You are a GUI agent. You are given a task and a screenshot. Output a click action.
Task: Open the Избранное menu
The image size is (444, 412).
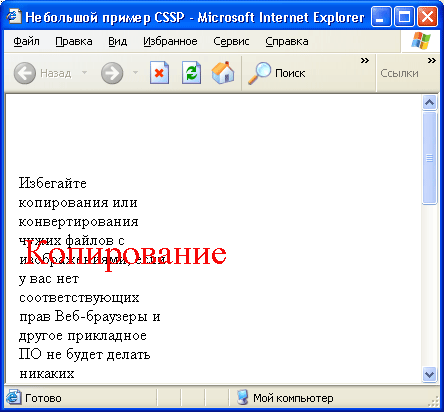pyautogui.click(x=170, y=41)
